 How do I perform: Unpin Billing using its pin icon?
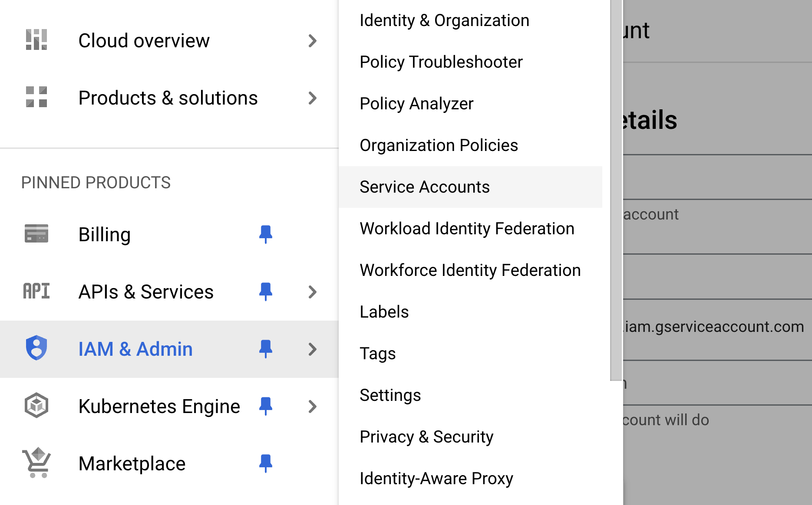tap(266, 234)
